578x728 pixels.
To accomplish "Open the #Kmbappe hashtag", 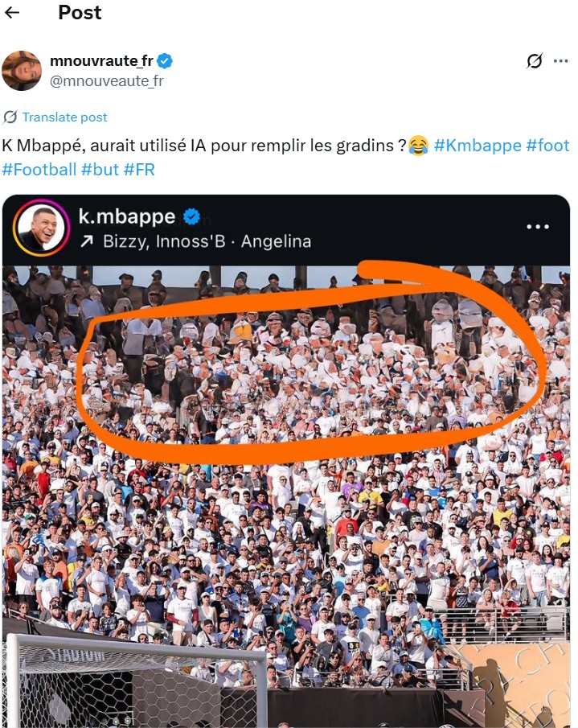I will click(x=478, y=146).
